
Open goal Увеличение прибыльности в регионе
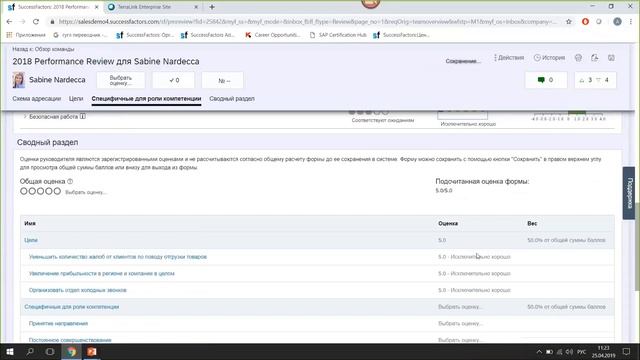(x=102, y=273)
